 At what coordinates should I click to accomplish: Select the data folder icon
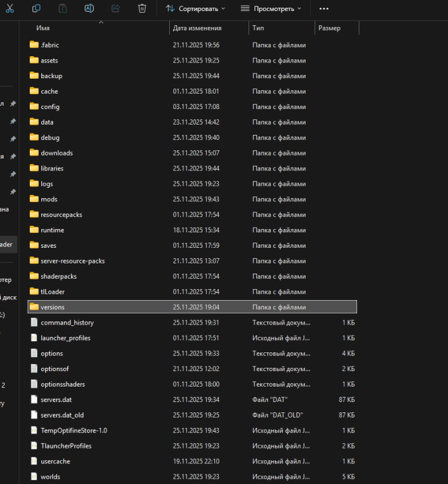tap(34, 122)
